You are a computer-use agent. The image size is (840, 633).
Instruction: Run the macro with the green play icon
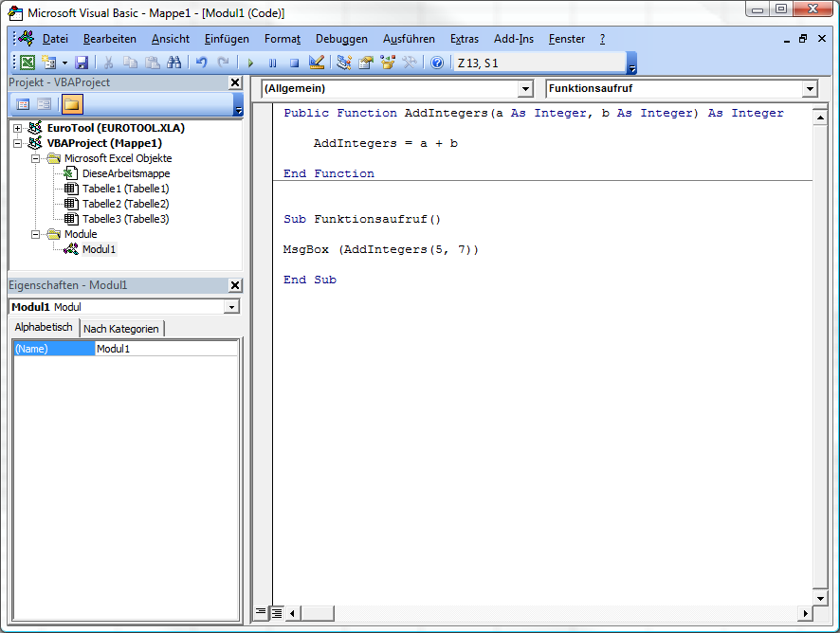pyautogui.click(x=250, y=63)
